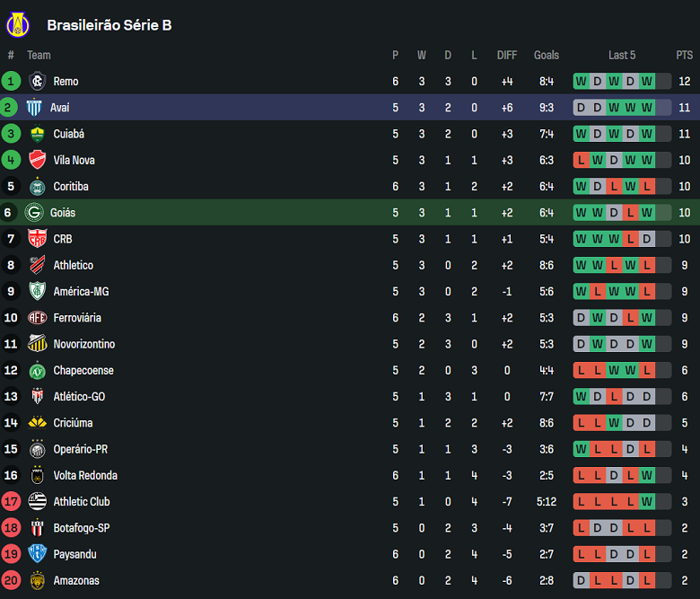Click the Coritiba club crest
The width and height of the screenshot is (700, 599).
pyautogui.click(x=37, y=187)
